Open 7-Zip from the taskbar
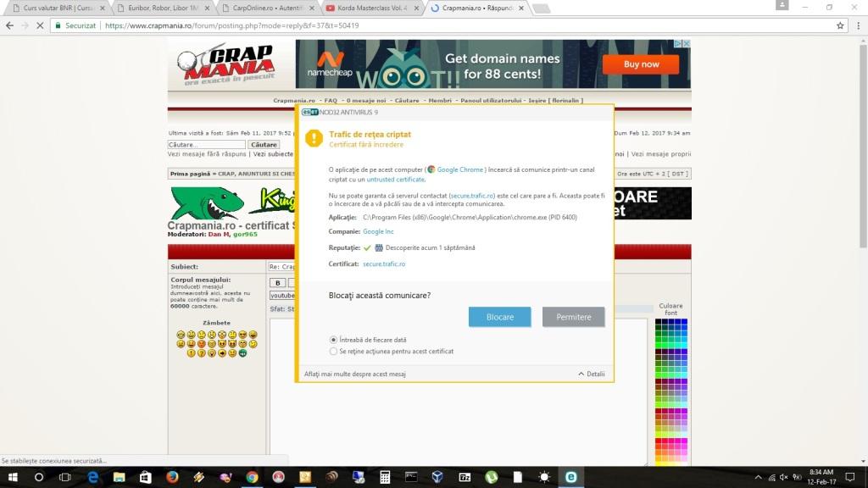This screenshot has height=488, width=868. point(465,477)
